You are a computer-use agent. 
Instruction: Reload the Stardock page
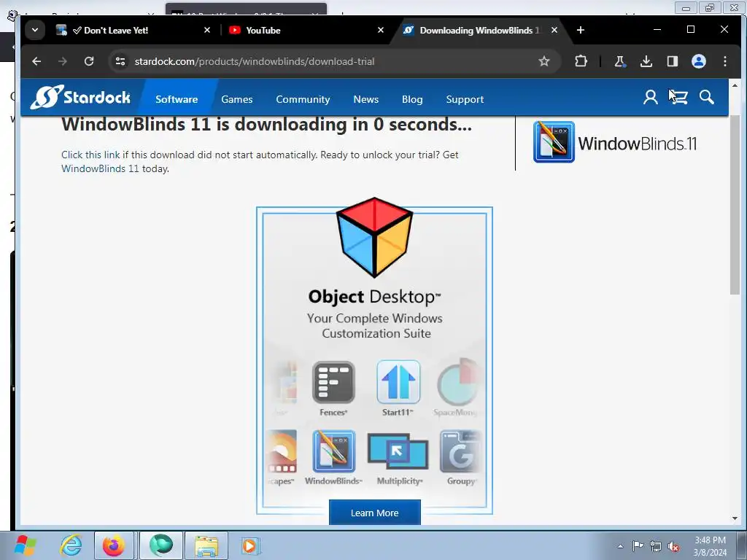click(x=88, y=61)
